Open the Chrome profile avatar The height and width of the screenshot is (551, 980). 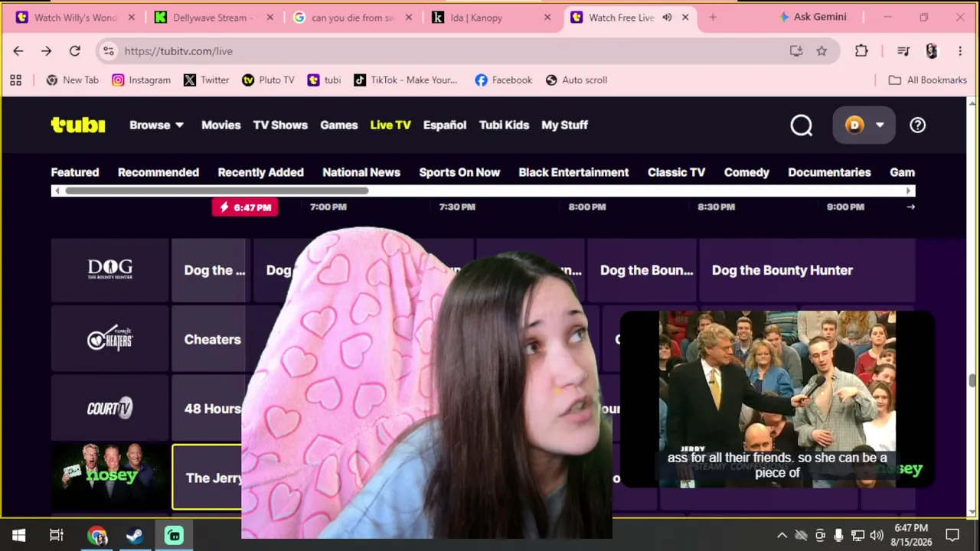[x=932, y=51]
